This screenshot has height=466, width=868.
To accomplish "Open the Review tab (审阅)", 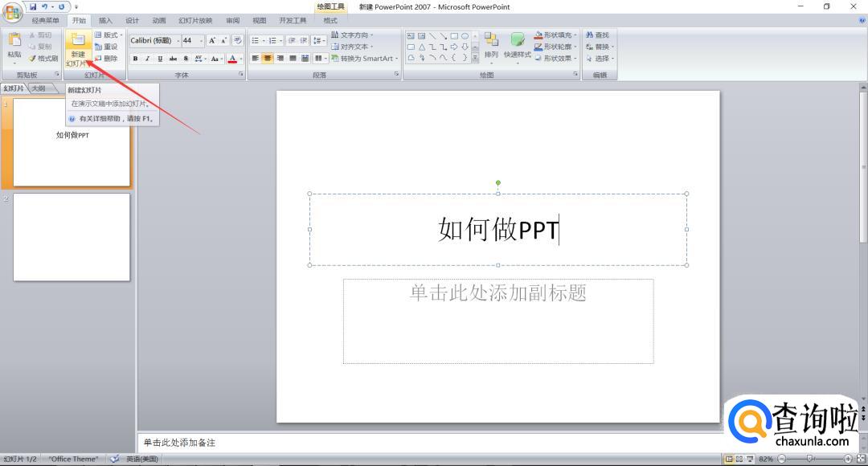I will pyautogui.click(x=233, y=20).
